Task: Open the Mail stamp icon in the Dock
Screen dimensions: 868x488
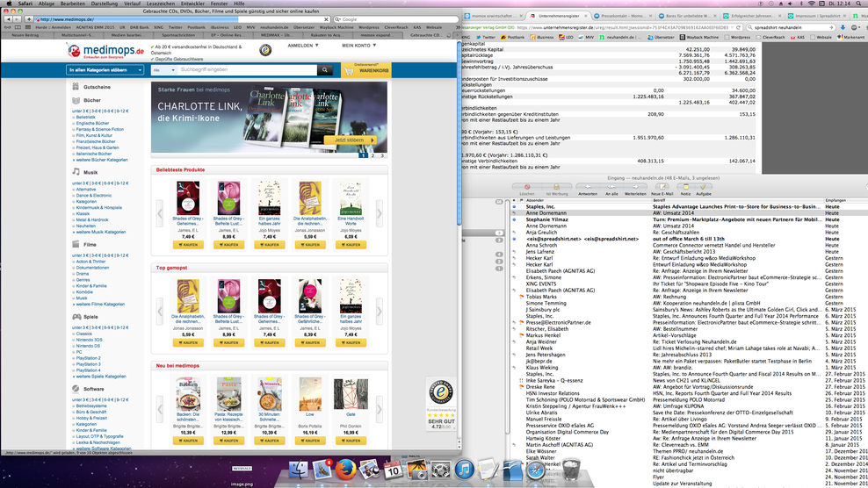Action: (322, 470)
